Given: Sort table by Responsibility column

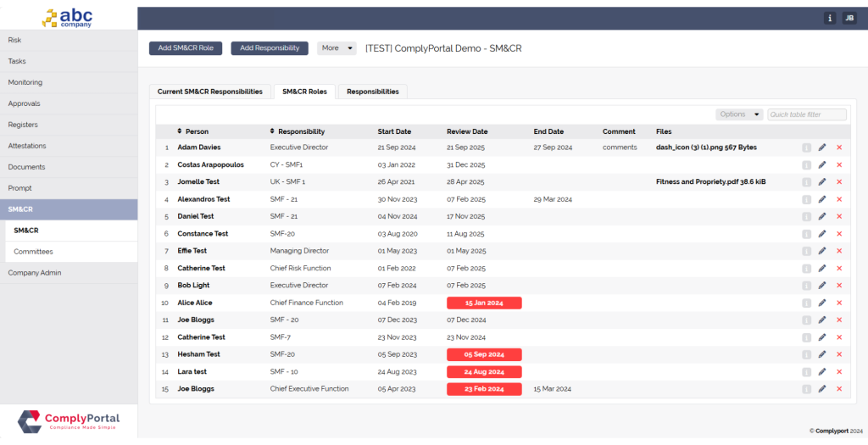Looking at the screenshot, I should tap(297, 131).
